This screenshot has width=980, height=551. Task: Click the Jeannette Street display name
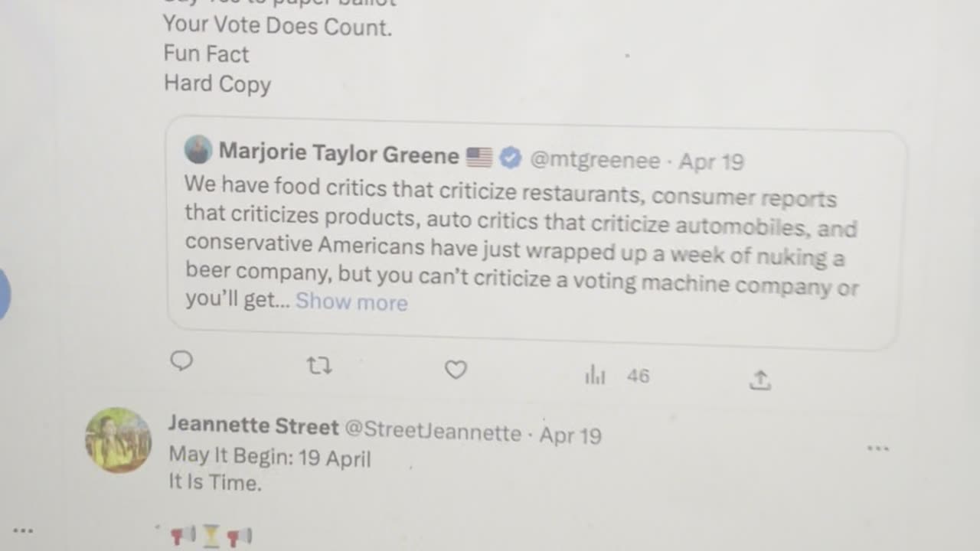point(253,425)
